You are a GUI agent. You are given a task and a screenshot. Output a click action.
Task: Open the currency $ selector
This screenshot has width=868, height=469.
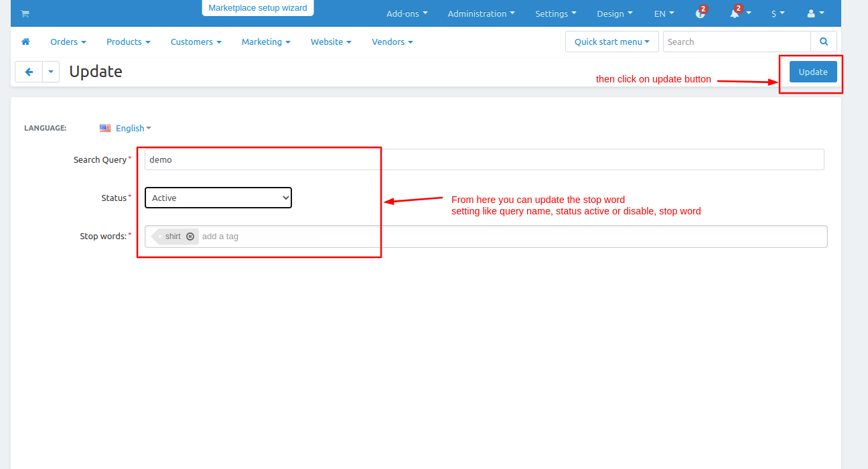(x=778, y=13)
